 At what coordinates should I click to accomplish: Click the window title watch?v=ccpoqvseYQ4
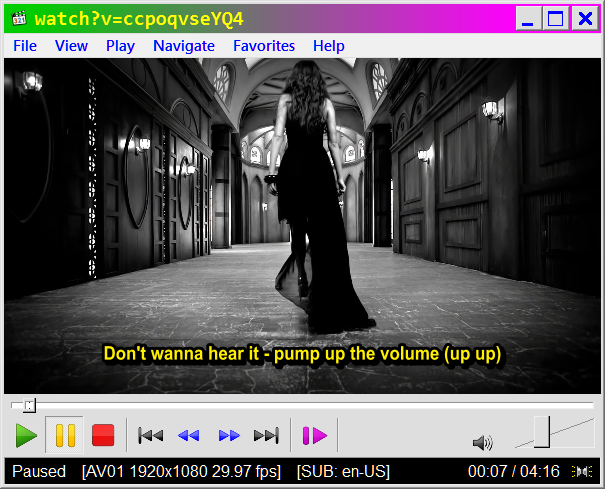(x=139, y=19)
